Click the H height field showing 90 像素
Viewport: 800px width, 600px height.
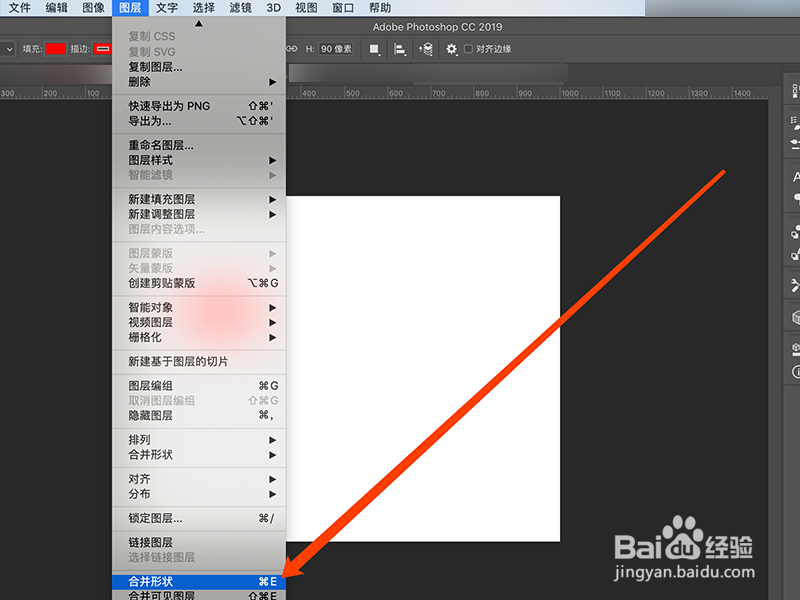click(x=336, y=49)
